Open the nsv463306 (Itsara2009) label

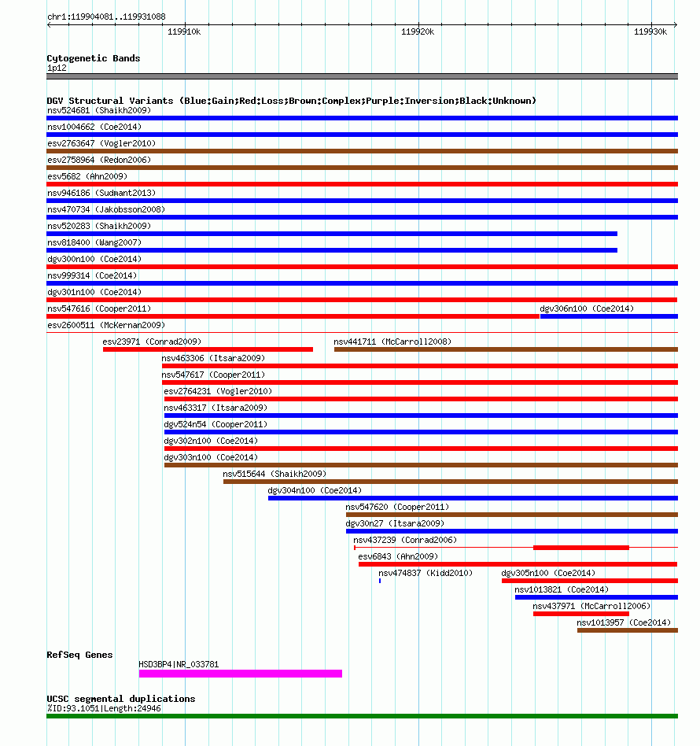(x=213, y=358)
